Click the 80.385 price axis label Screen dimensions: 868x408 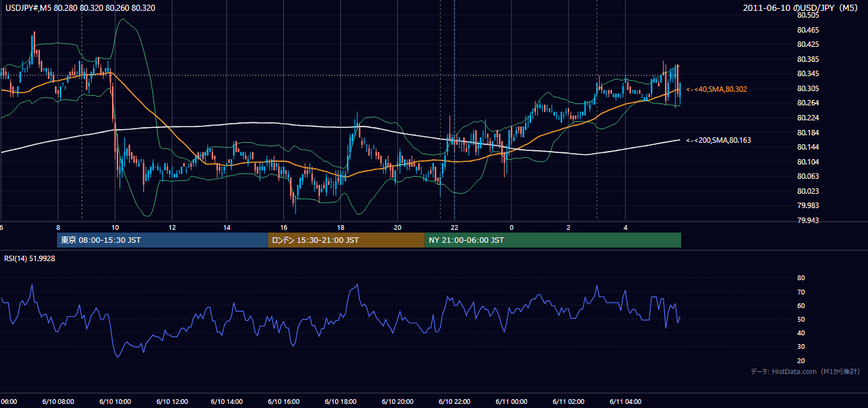[x=808, y=59]
